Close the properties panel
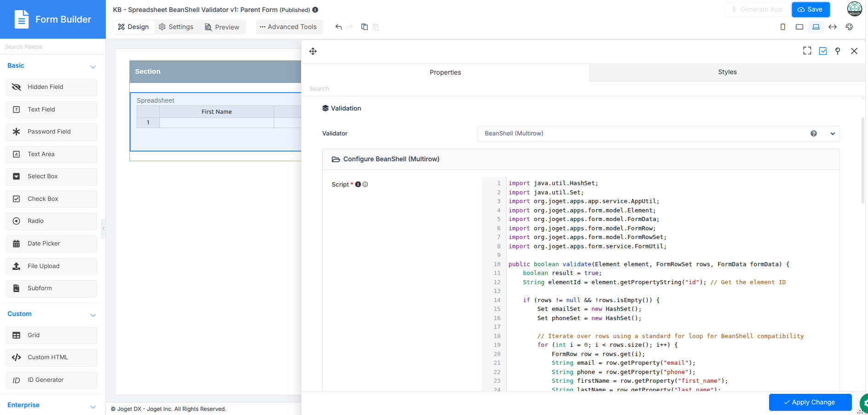Viewport: 868px width, 415px height. [854, 51]
